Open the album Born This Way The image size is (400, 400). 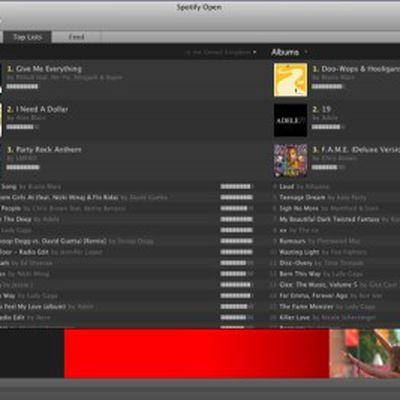300,274
